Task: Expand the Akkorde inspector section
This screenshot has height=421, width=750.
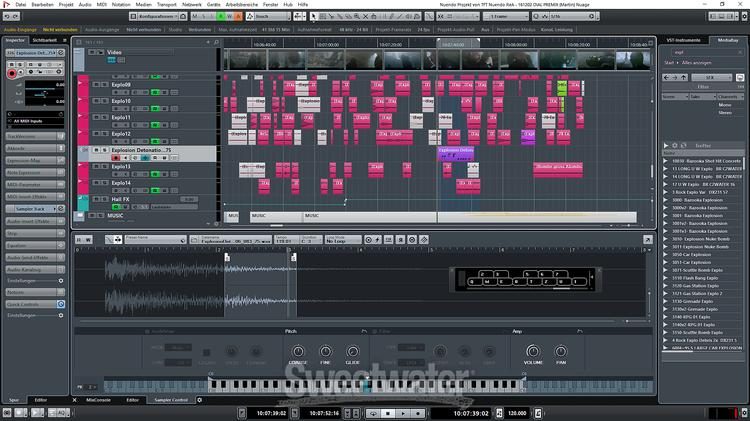Action: [x=35, y=148]
